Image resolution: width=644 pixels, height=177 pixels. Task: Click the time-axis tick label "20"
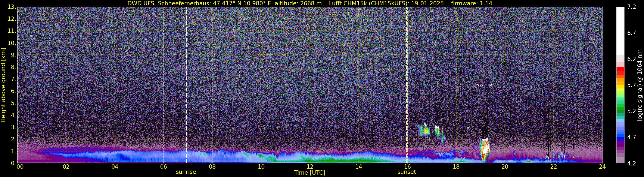point(504,167)
